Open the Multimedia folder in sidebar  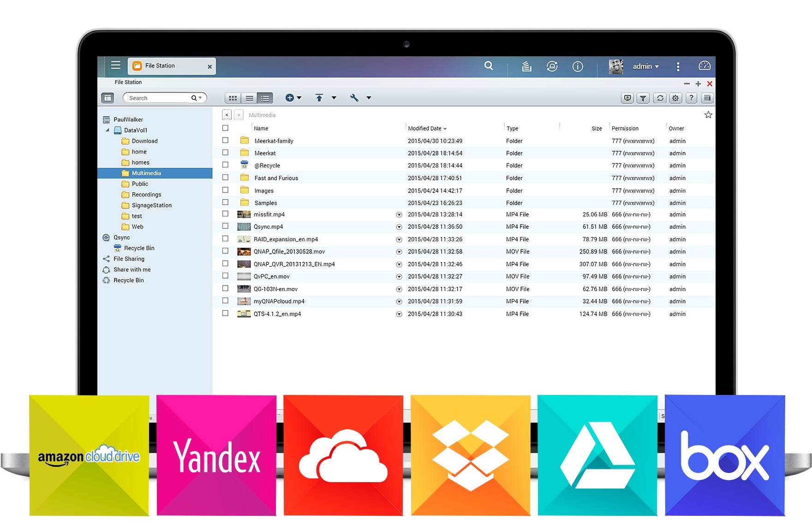pyautogui.click(x=146, y=173)
